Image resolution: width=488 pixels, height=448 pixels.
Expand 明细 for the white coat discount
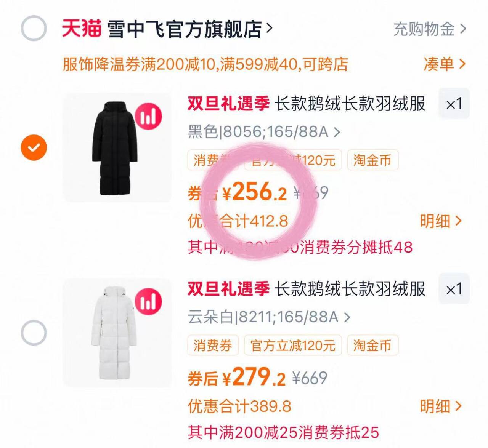click(441, 406)
